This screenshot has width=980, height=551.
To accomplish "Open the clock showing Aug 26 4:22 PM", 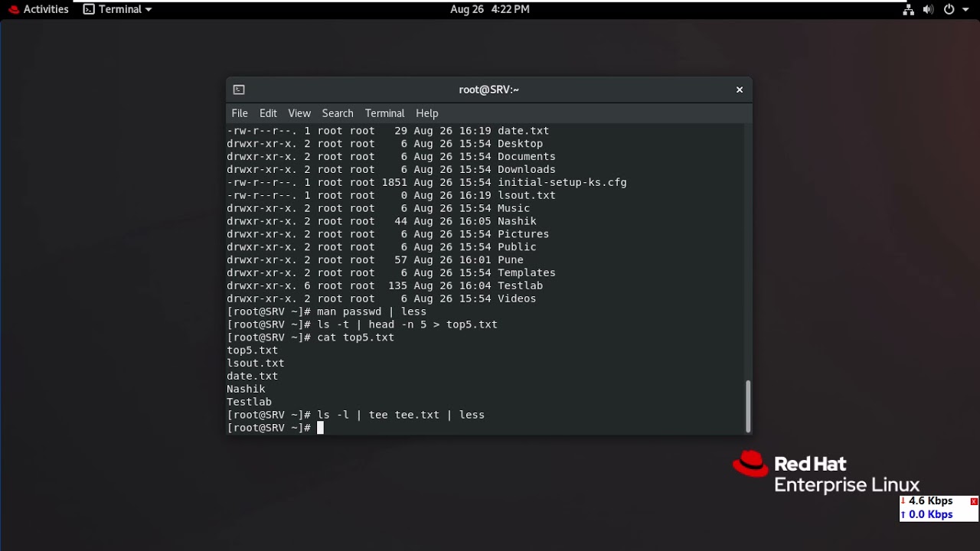I will tap(490, 9).
